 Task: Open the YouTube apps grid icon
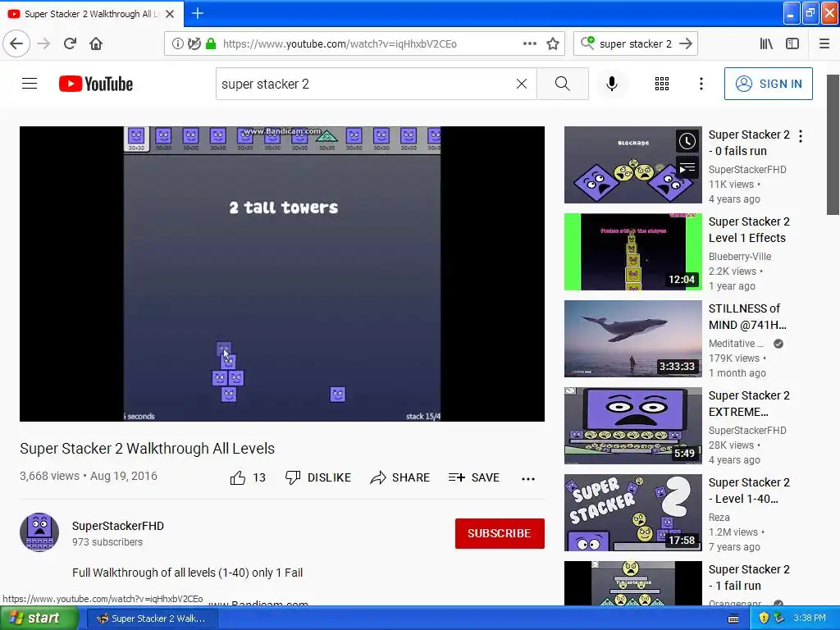click(x=662, y=84)
